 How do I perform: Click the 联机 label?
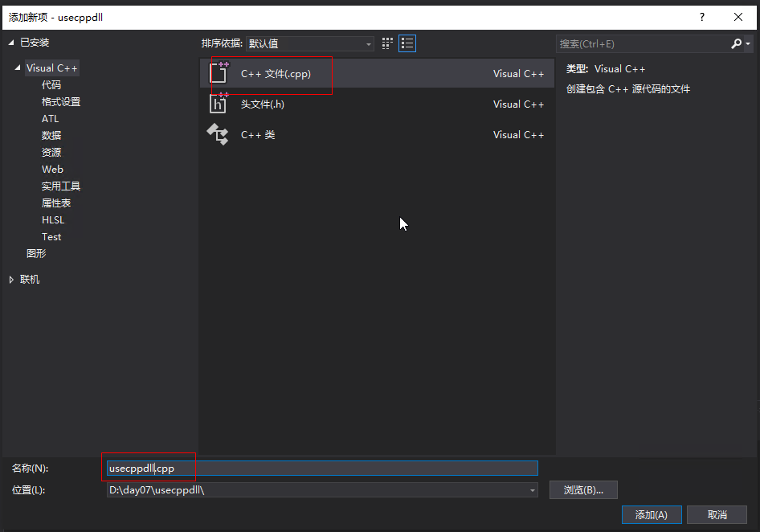point(30,280)
